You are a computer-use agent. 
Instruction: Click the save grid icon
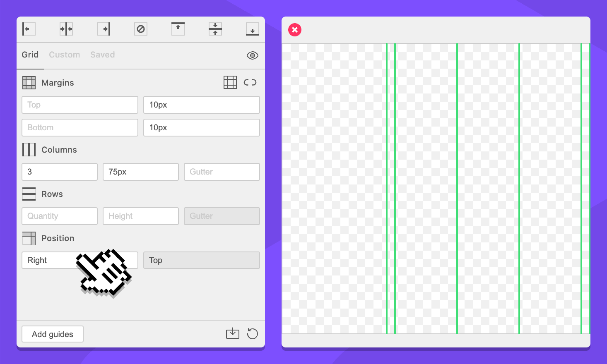click(x=233, y=333)
